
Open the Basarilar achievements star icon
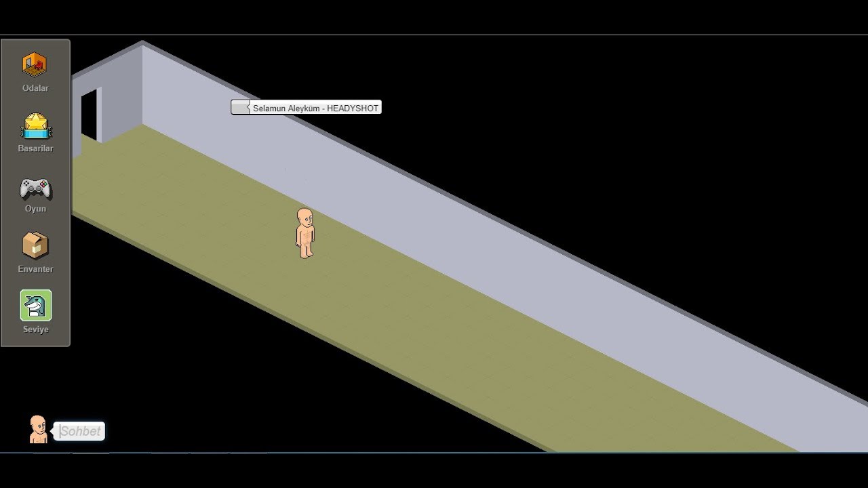[35, 126]
